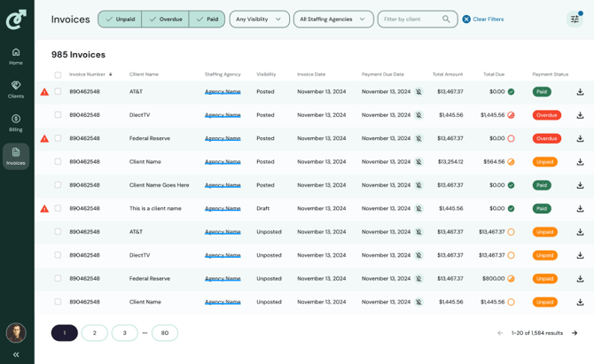The image size is (594, 364).
Task: Click the company logo at top left
Action: pyautogui.click(x=16, y=19)
